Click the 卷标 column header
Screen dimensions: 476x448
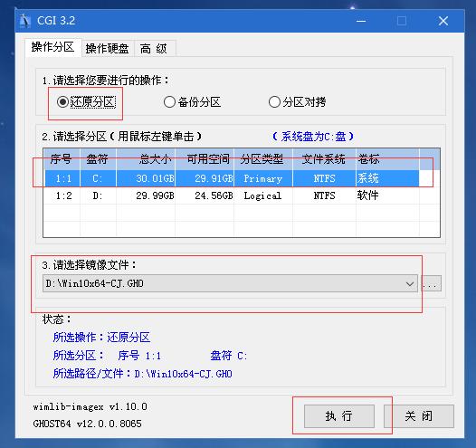pos(387,159)
